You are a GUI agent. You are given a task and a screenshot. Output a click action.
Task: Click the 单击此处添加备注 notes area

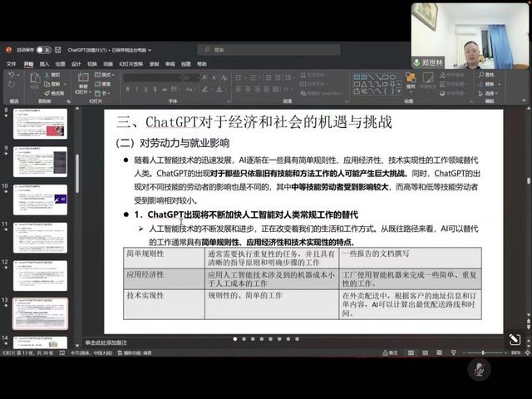tap(106, 342)
